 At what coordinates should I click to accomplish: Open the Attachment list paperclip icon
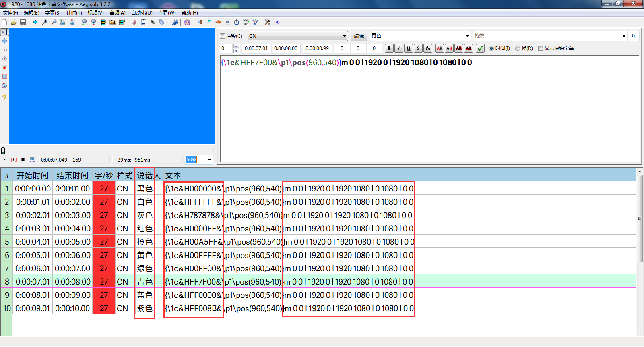click(x=153, y=22)
